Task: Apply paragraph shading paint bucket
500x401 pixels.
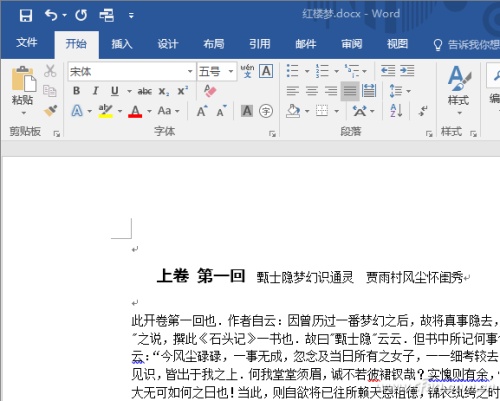Action: click(x=293, y=111)
